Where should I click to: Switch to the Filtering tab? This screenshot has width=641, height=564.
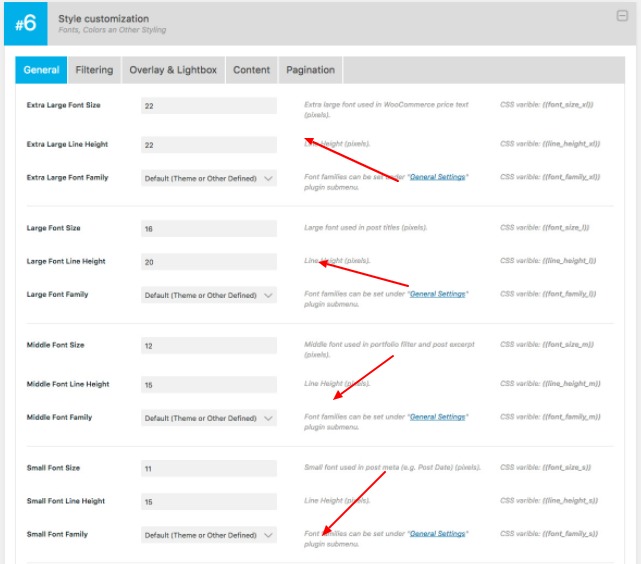click(94, 70)
